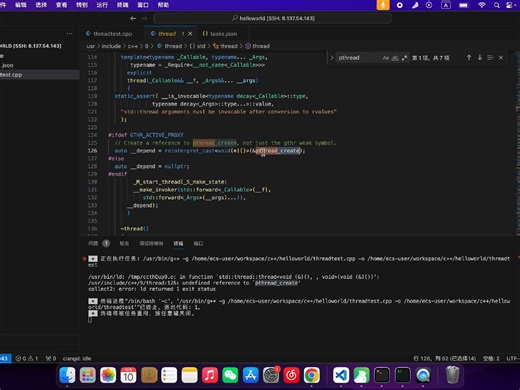Select the highlighted test.cpp file in explorer
The image size is (520, 390).
click(x=40, y=75)
